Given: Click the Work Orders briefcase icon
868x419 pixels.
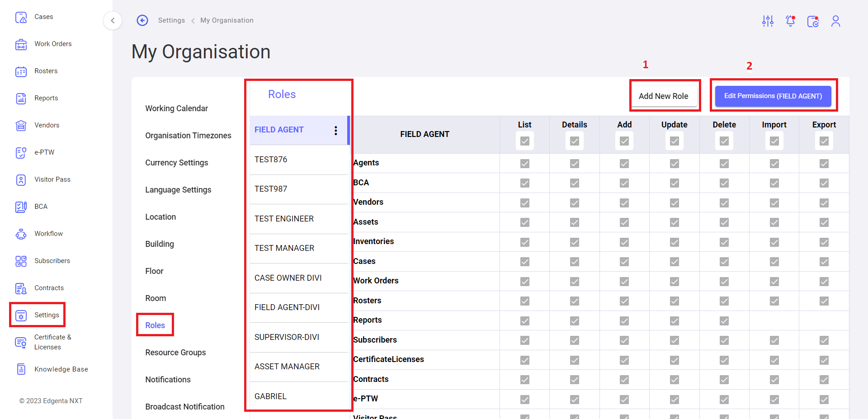Looking at the screenshot, I should [x=21, y=44].
